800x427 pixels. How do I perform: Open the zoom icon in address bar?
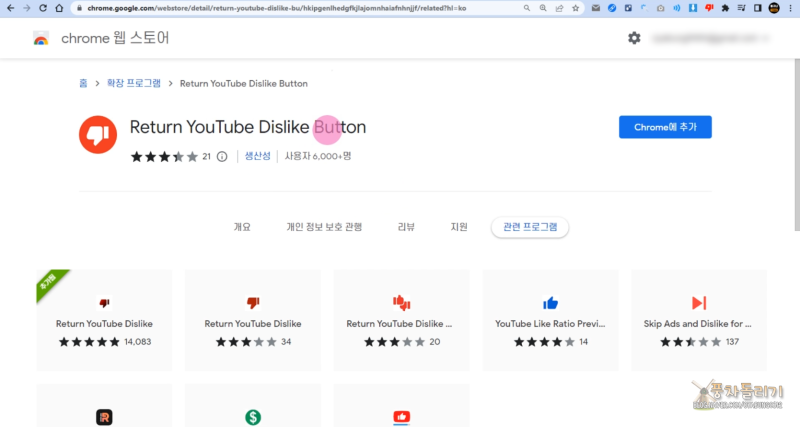pos(543,8)
